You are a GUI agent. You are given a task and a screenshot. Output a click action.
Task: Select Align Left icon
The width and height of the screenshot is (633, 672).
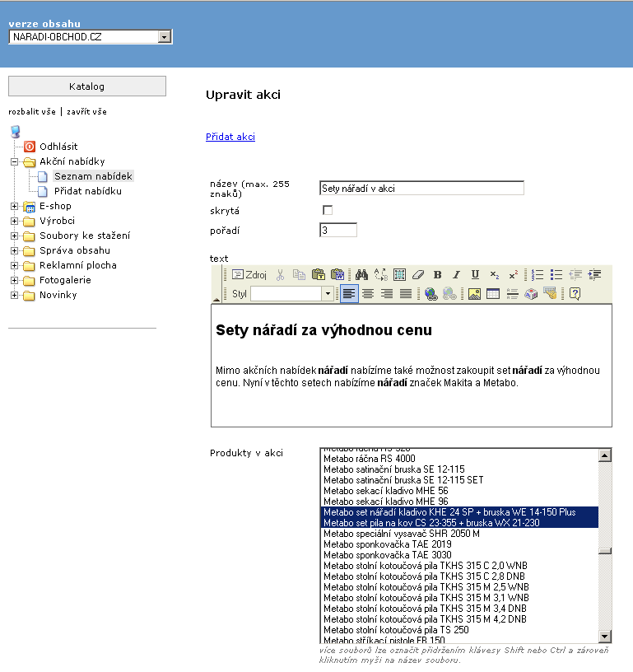click(x=349, y=293)
